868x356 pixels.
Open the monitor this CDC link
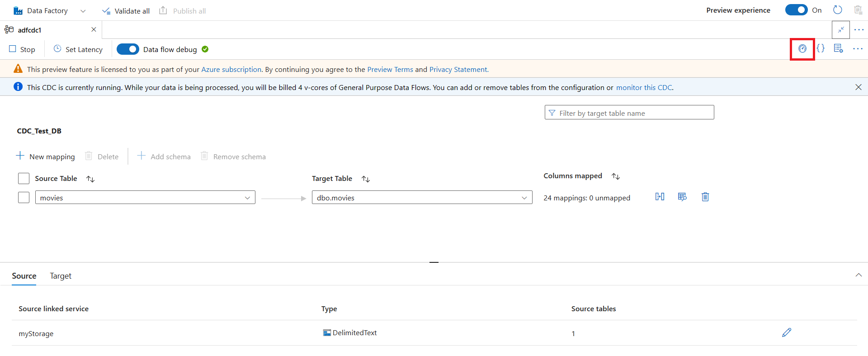tap(644, 87)
